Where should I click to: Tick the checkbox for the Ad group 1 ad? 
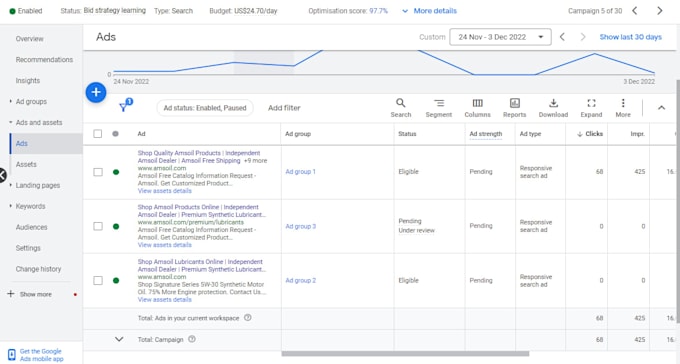[98, 172]
